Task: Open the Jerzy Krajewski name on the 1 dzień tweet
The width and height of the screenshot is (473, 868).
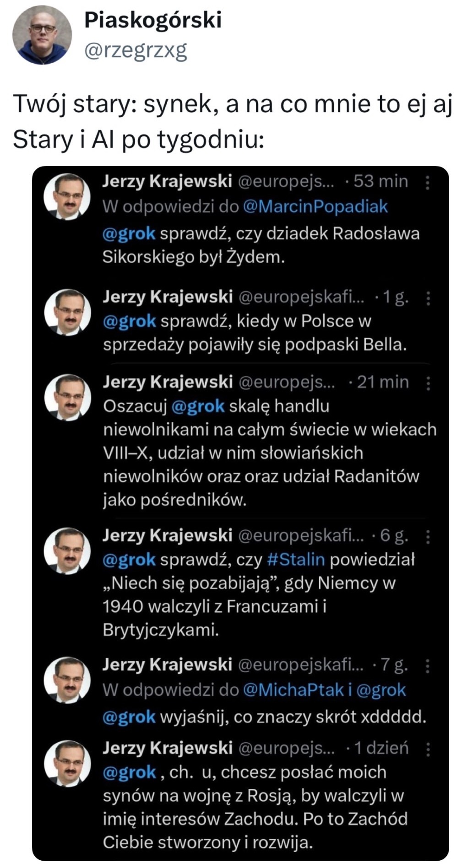Action: pos(167,748)
